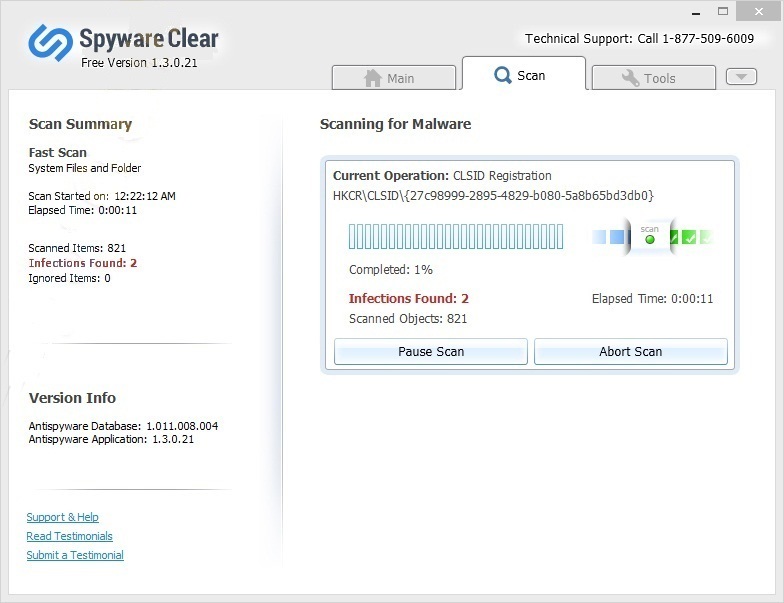Image resolution: width=784 pixels, height=603 pixels.
Task: Click the Version Info heading
Action: (x=72, y=398)
